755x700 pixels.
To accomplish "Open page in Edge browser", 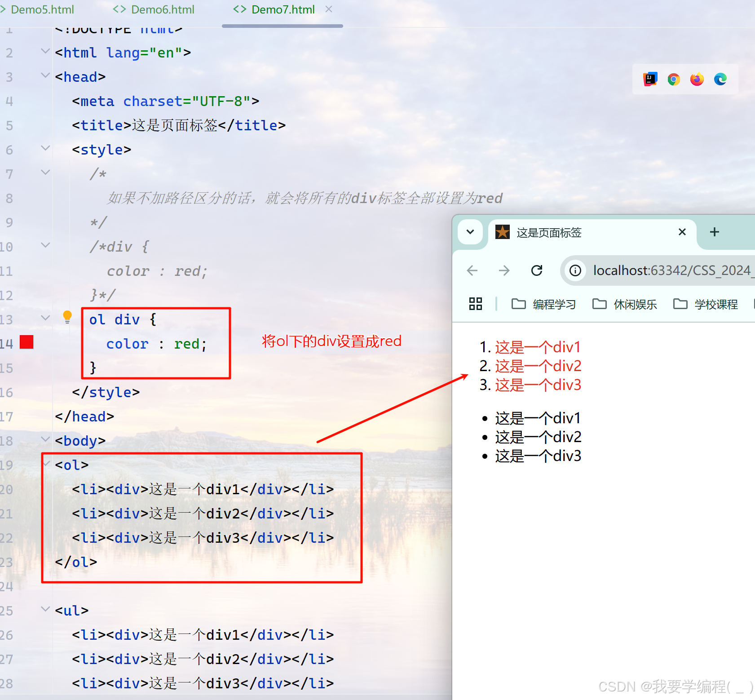I will pos(720,79).
